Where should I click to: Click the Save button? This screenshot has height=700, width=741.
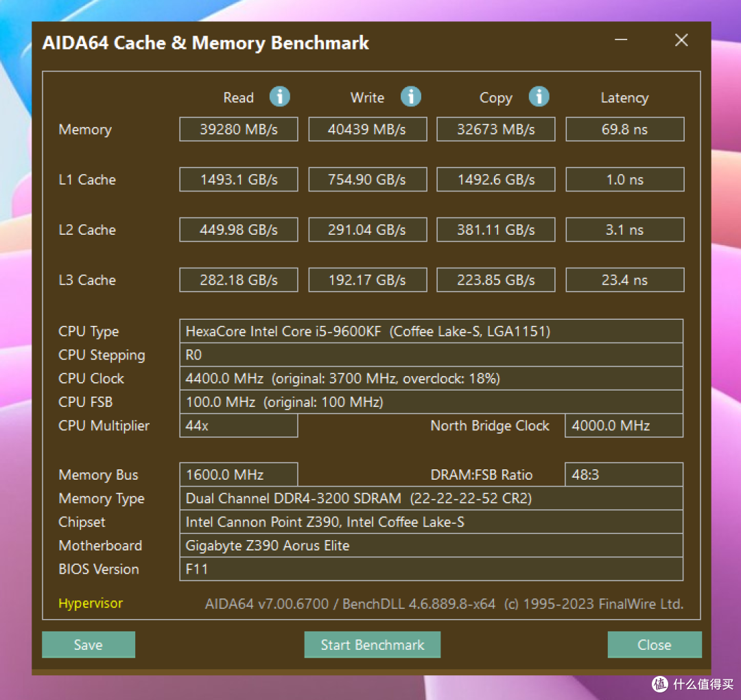tap(89, 644)
